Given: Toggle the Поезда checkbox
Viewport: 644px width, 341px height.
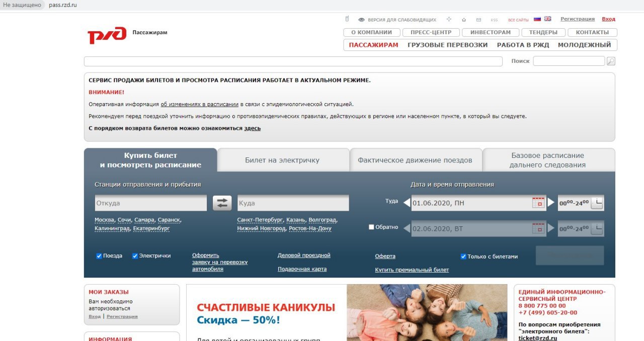Looking at the screenshot, I should [x=99, y=256].
